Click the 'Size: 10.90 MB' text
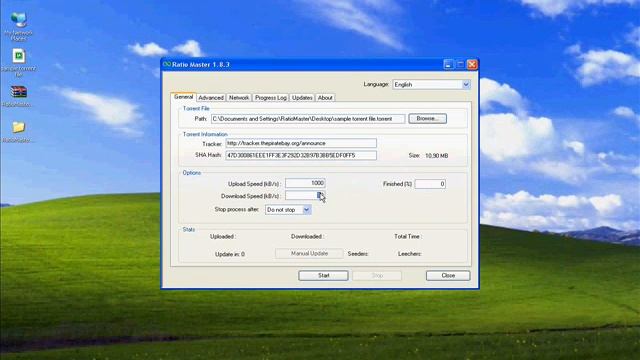 point(428,156)
